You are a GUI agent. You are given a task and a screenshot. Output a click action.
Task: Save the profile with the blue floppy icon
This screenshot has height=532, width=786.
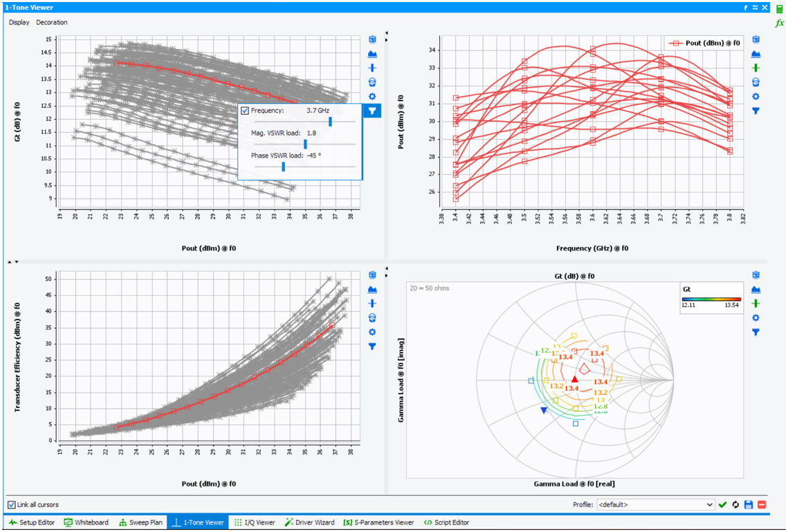click(749, 505)
